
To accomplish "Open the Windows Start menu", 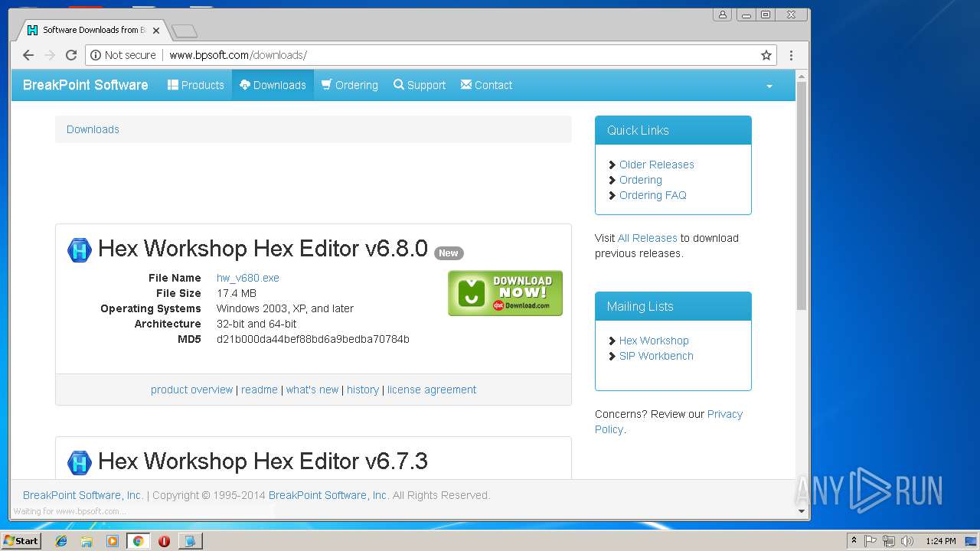I will (x=21, y=540).
